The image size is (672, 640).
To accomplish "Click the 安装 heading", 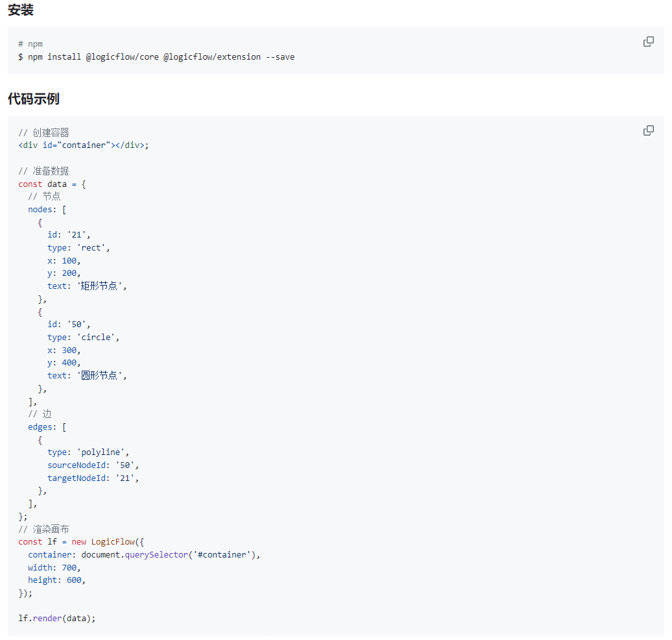I will pyautogui.click(x=21, y=10).
